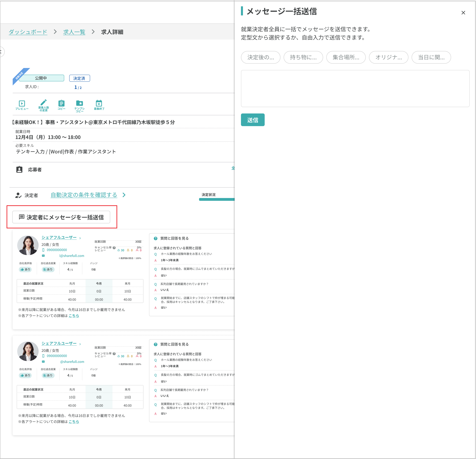The height and width of the screenshot is (459, 476).
Task: Click the 求人詳細 breadcrumb text
Action: click(112, 32)
